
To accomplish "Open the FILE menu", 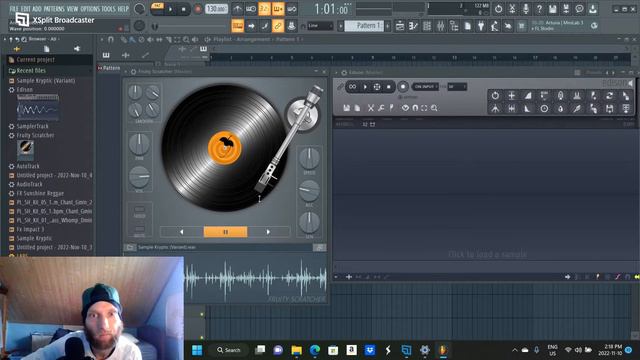I will (x=13, y=9).
